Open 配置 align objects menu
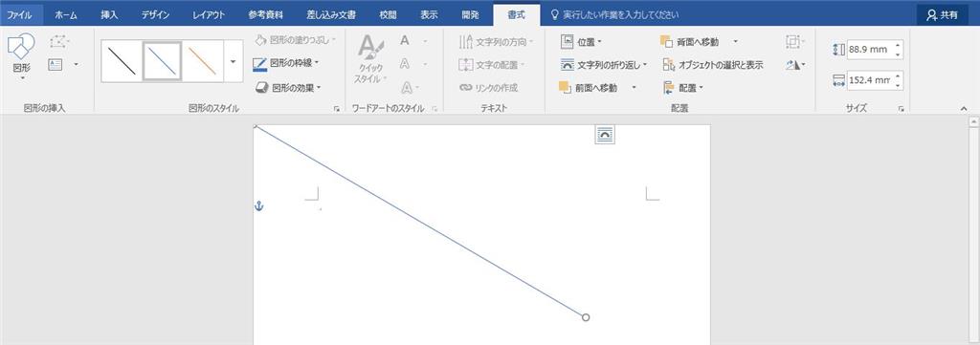The width and height of the screenshot is (980, 345). tap(683, 88)
